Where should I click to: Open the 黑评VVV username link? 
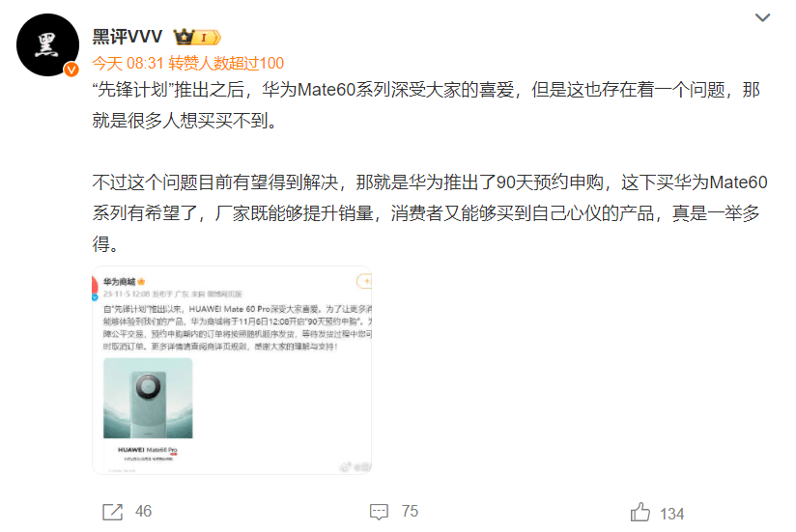128,37
